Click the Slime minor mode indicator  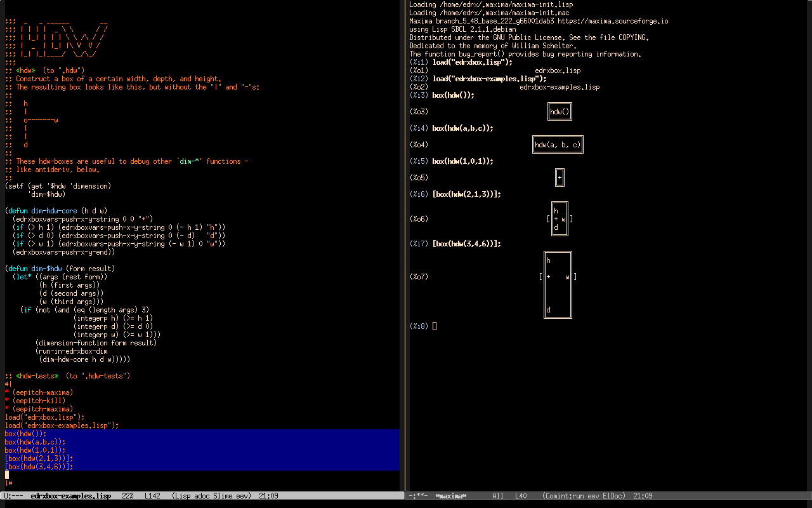219,496
